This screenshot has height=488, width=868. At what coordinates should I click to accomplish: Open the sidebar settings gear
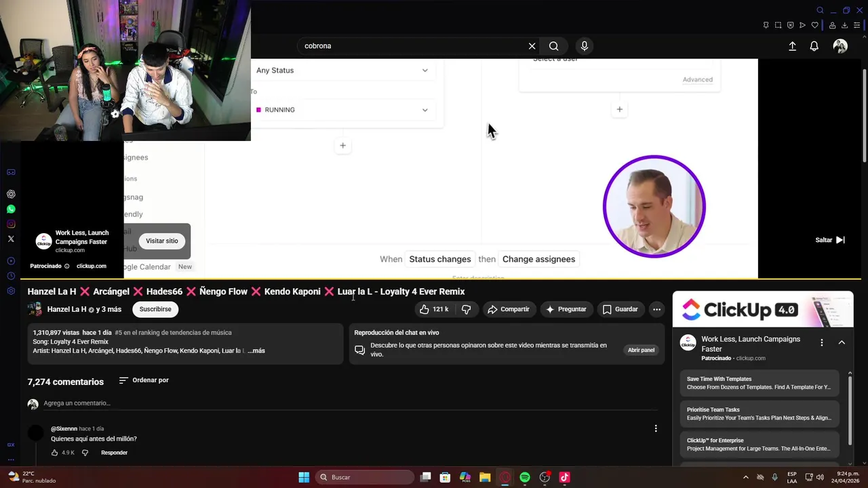(x=11, y=291)
